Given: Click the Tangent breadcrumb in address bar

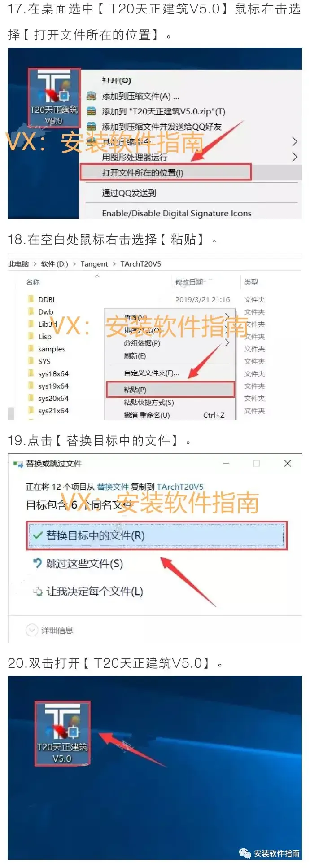Looking at the screenshot, I should [94, 264].
